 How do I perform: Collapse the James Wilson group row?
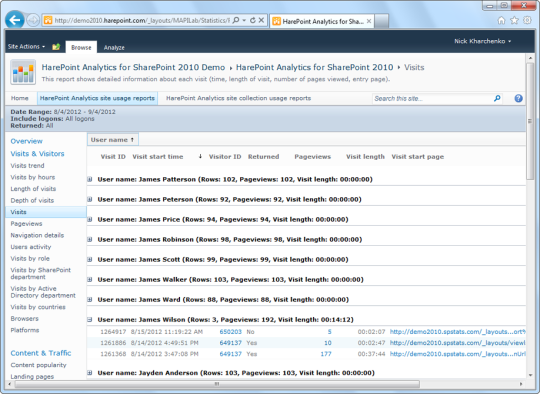coord(90,320)
